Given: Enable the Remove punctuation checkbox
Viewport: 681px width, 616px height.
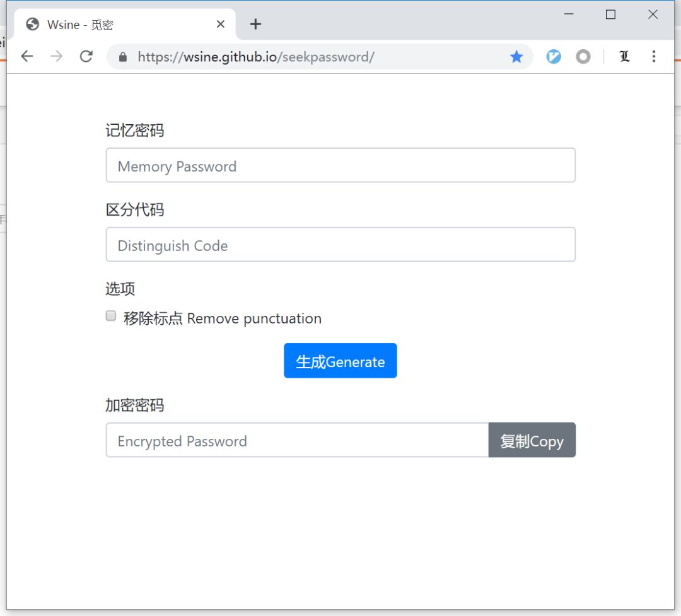Looking at the screenshot, I should point(110,315).
